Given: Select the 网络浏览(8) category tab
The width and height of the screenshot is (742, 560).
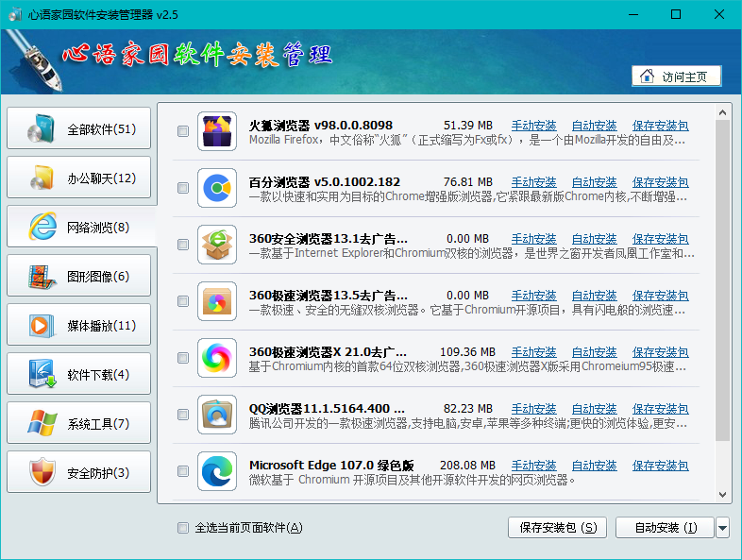Looking at the screenshot, I should (x=81, y=227).
